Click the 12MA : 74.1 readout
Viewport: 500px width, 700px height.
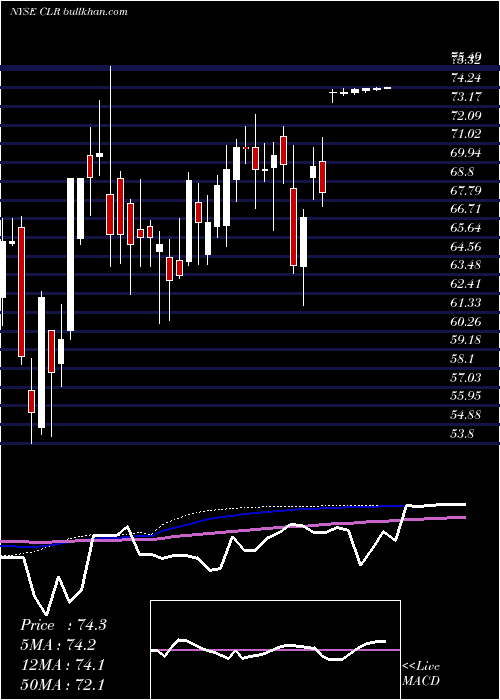click(x=62, y=665)
